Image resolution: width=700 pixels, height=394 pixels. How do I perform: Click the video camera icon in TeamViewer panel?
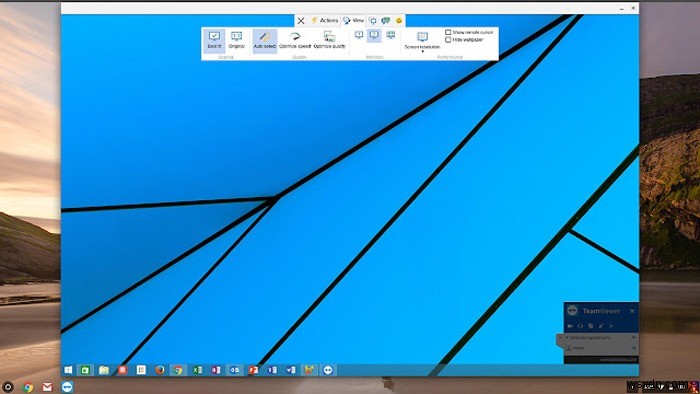point(570,326)
